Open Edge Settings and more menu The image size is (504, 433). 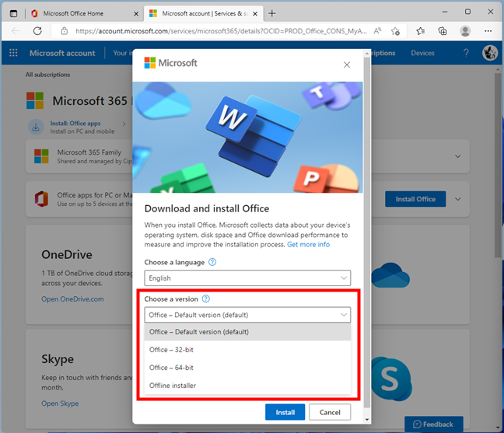click(488, 31)
